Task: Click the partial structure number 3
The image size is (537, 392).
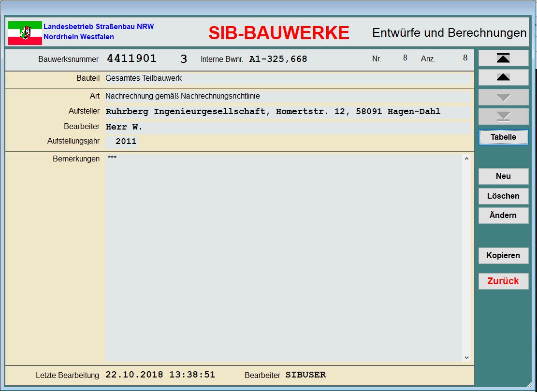Action: (x=184, y=59)
